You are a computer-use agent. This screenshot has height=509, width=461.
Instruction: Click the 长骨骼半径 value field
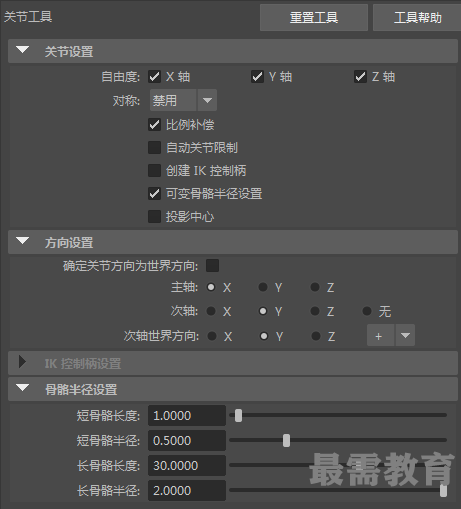[187, 490]
